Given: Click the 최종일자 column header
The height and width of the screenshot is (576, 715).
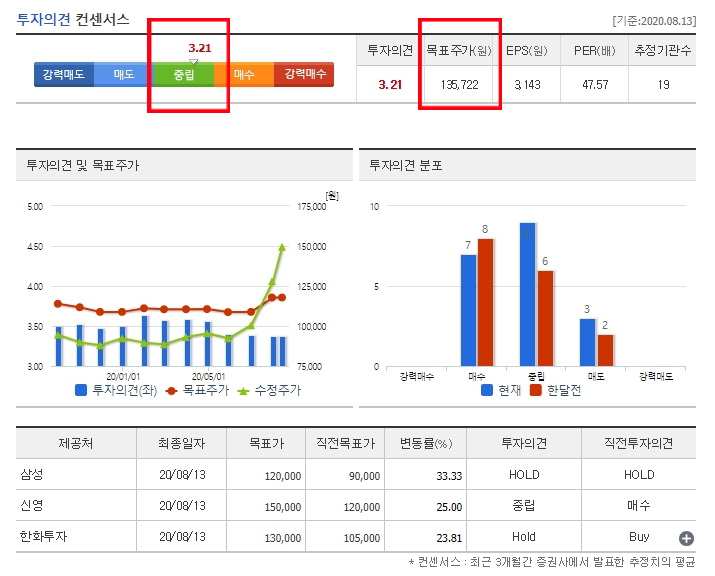Looking at the screenshot, I should coord(181,443).
